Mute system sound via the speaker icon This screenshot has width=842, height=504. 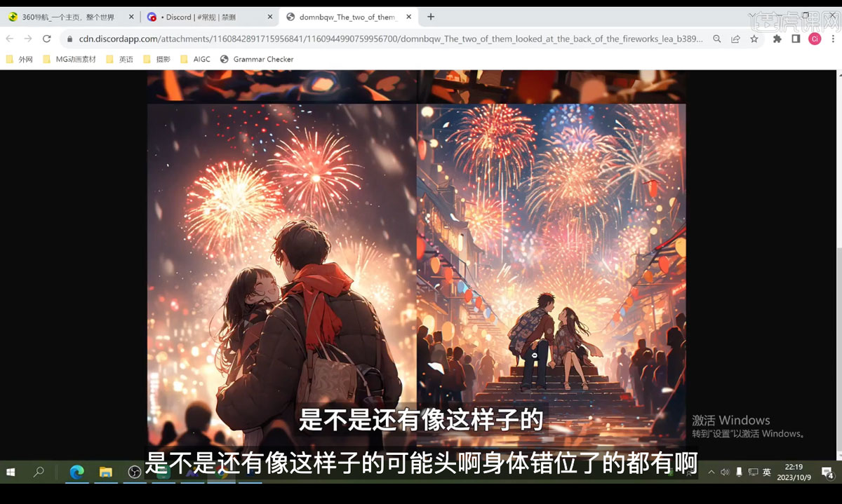pos(725,472)
